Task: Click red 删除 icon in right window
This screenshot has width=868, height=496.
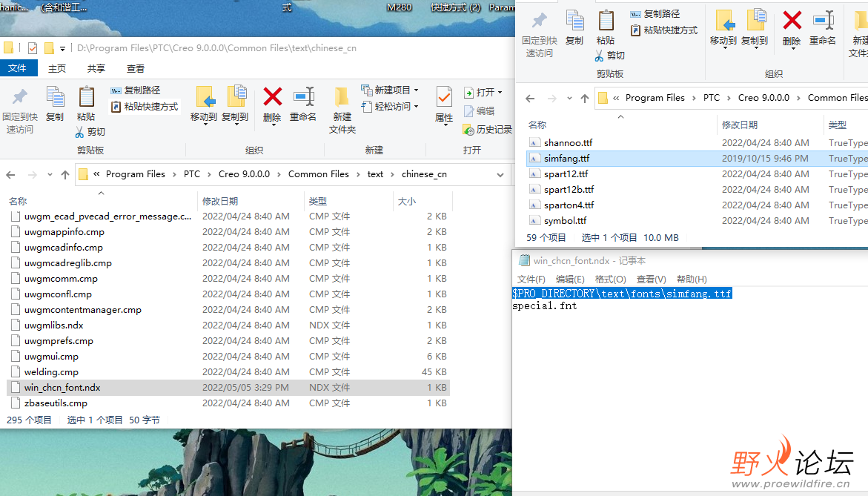Action: (x=792, y=21)
